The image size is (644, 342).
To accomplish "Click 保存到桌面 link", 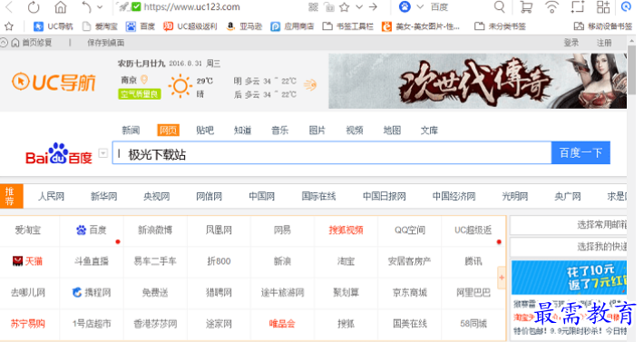I will click(x=106, y=43).
